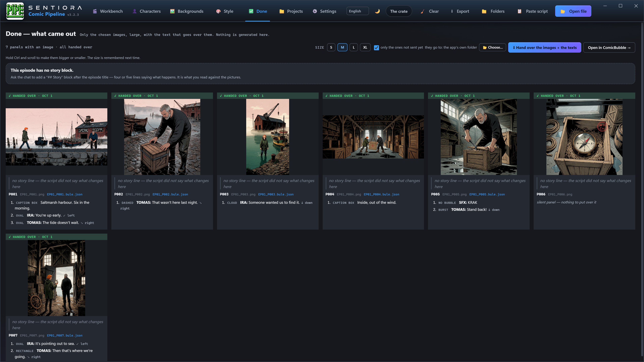Viewport: 644px width, 362px height.
Task: Click the folder icon in Open file
Action: click(x=563, y=11)
